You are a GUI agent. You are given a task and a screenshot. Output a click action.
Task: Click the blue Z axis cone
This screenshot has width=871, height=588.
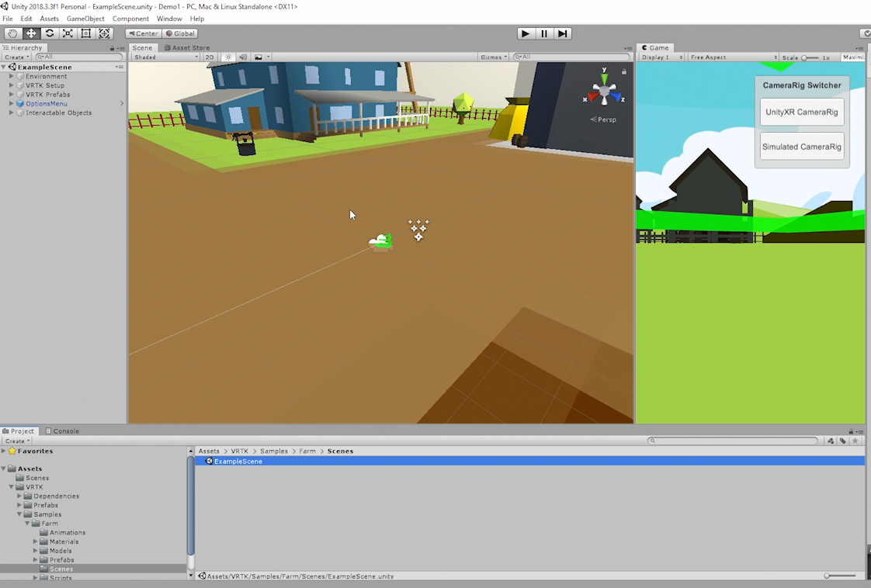point(616,97)
